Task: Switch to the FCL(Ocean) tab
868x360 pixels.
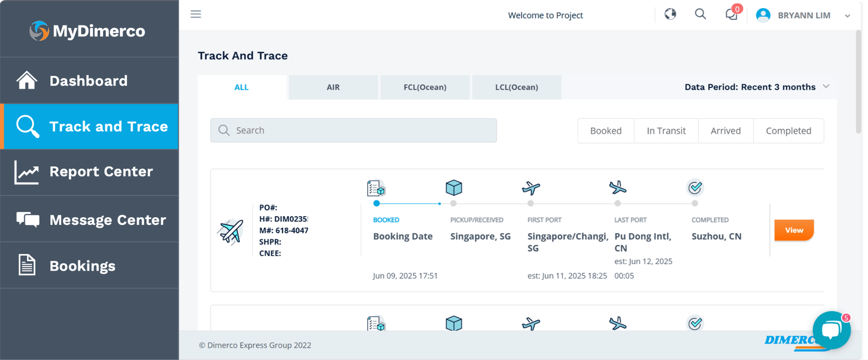Action: [425, 87]
